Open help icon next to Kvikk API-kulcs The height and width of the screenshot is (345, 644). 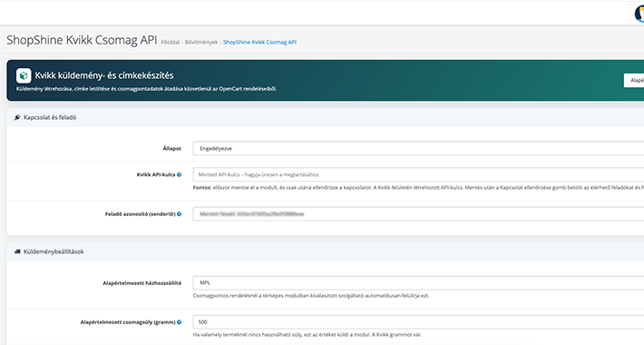click(179, 174)
